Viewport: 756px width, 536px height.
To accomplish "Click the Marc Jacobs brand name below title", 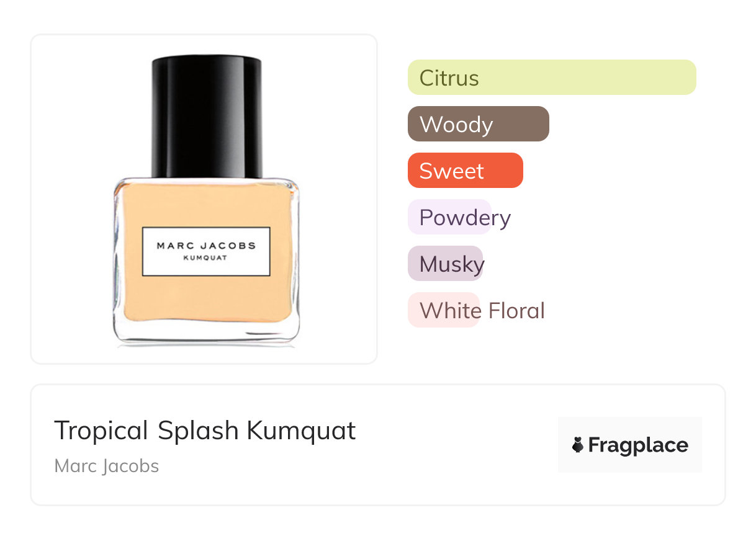I will (x=107, y=466).
